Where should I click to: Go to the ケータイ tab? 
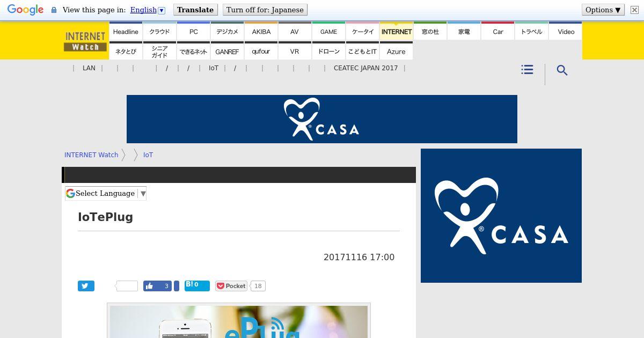click(362, 31)
